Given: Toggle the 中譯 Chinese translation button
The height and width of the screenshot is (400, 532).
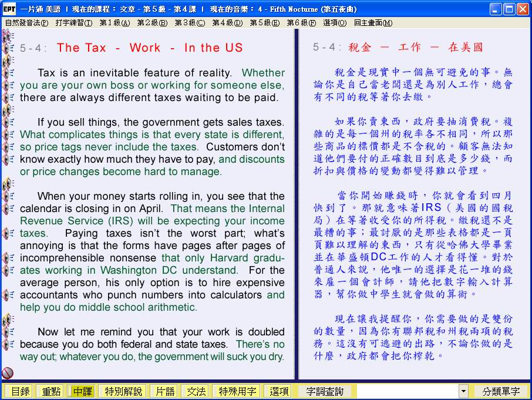Looking at the screenshot, I should (x=82, y=391).
